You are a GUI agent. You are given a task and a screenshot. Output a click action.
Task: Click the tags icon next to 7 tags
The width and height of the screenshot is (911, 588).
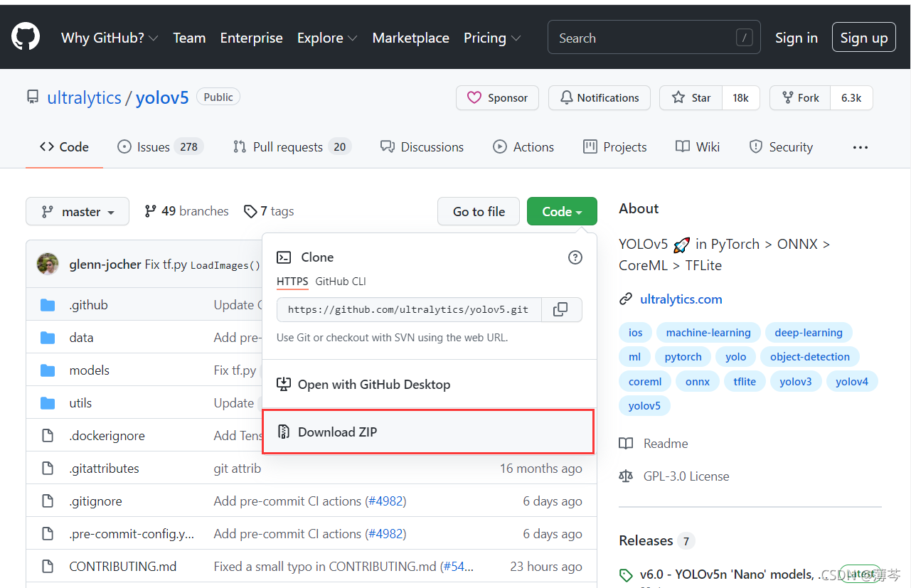250,211
